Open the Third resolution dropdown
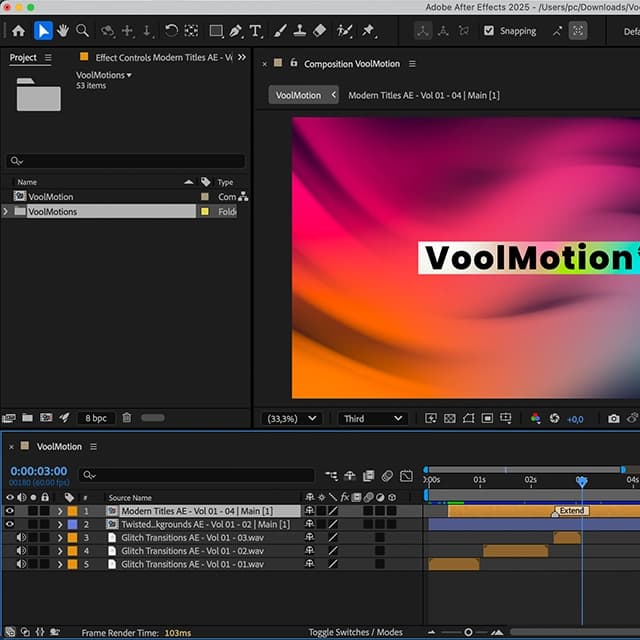This screenshot has height=640, width=640. 373,418
